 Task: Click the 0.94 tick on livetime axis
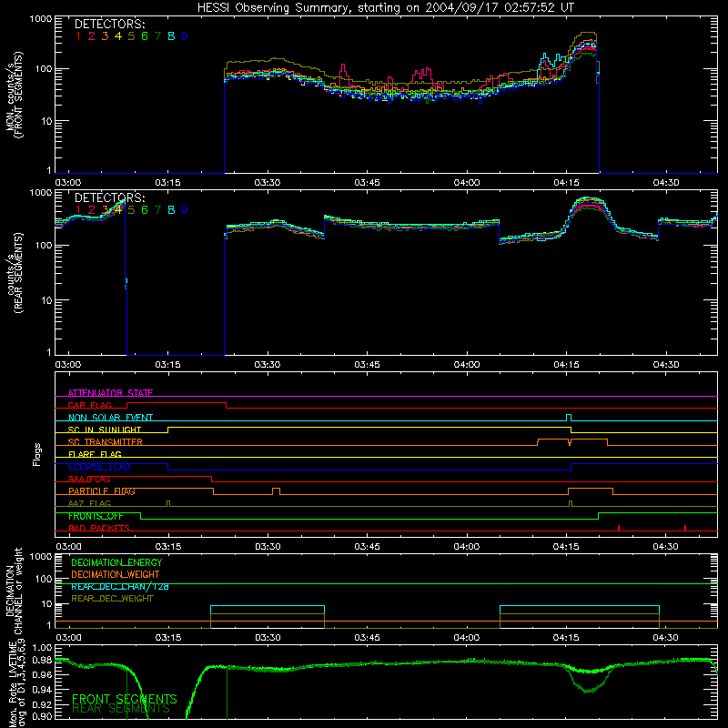tap(42, 690)
